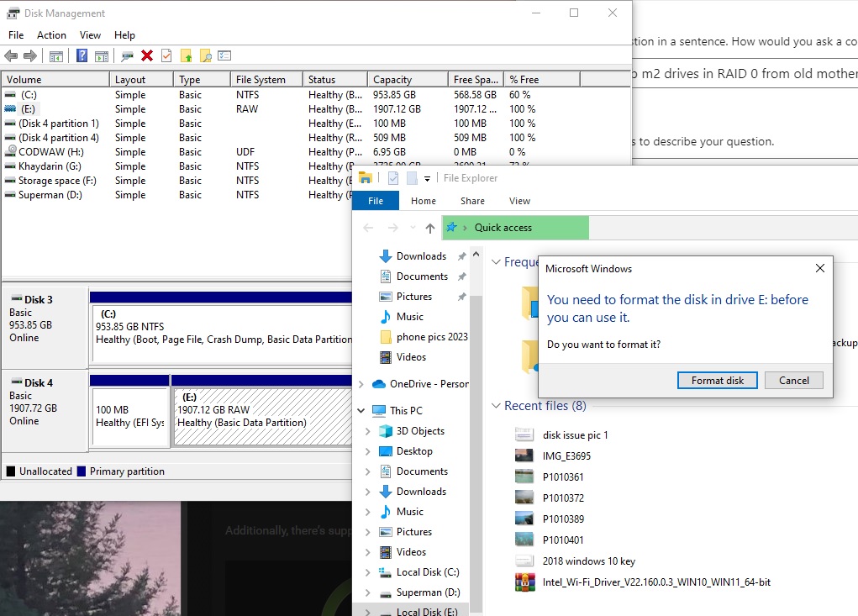Viewport: 858px width, 616px height.
Task: Show the Action pane via its toolbar icon
Action: tap(103, 55)
